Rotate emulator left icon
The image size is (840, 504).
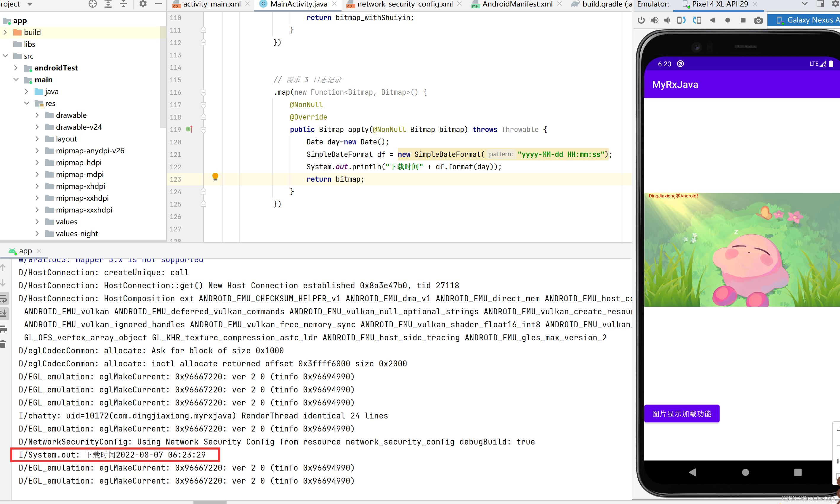[681, 20]
